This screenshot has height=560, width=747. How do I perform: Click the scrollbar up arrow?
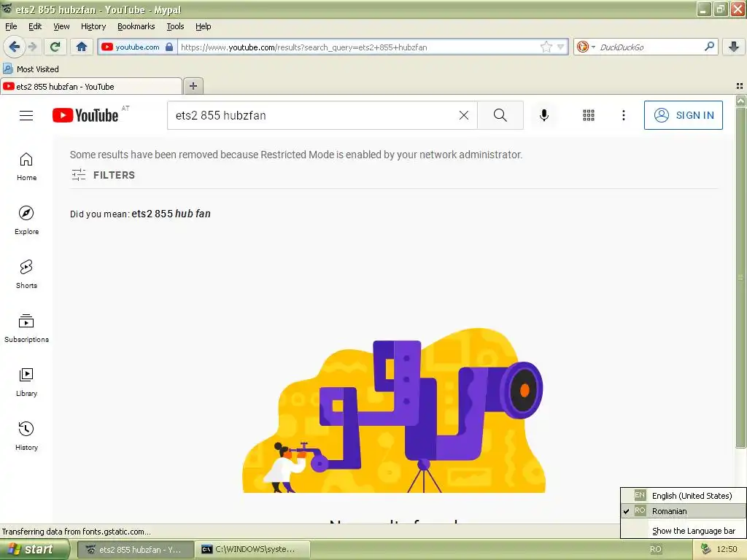pos(740,101)
